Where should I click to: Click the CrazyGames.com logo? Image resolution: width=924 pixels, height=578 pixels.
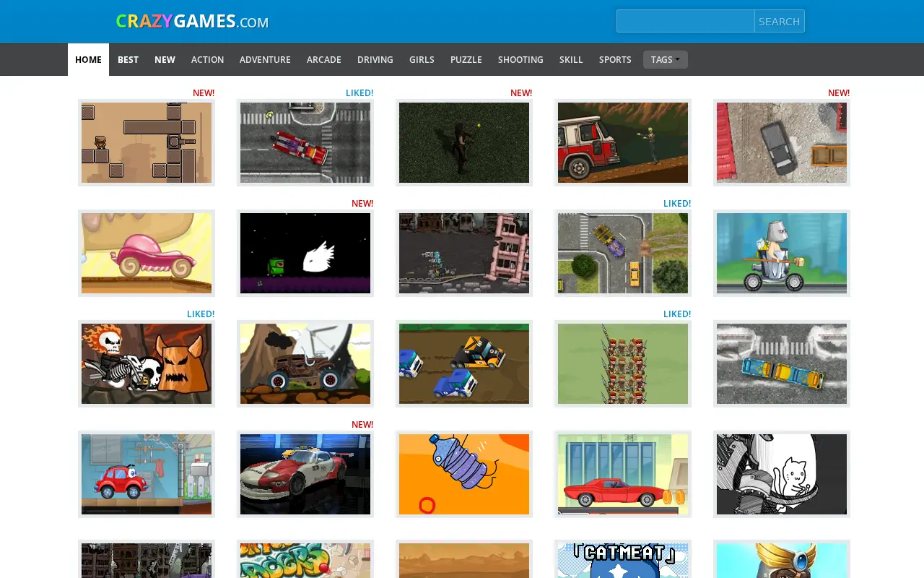[192, 21]
